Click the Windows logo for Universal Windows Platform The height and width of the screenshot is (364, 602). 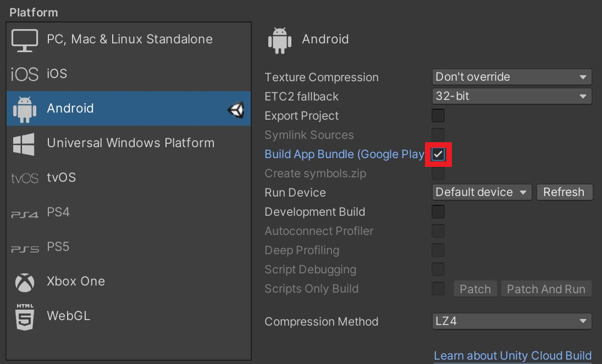coord(24,143)
